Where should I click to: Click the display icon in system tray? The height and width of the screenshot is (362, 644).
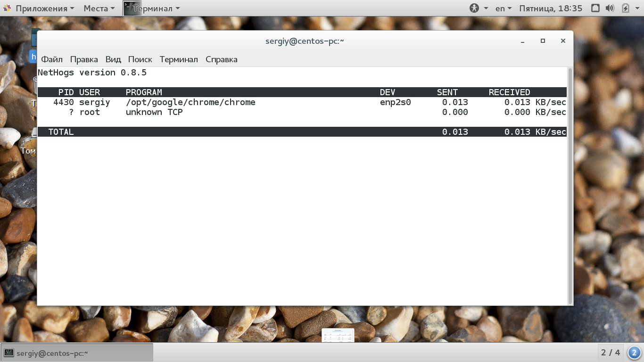pos(595,8)
